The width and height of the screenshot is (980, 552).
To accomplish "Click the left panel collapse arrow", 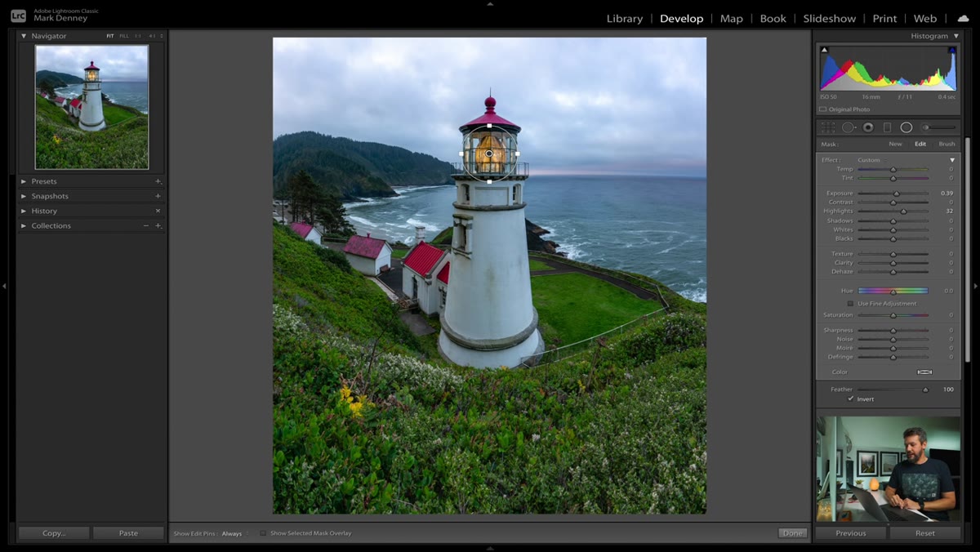I will coord(4,286).
